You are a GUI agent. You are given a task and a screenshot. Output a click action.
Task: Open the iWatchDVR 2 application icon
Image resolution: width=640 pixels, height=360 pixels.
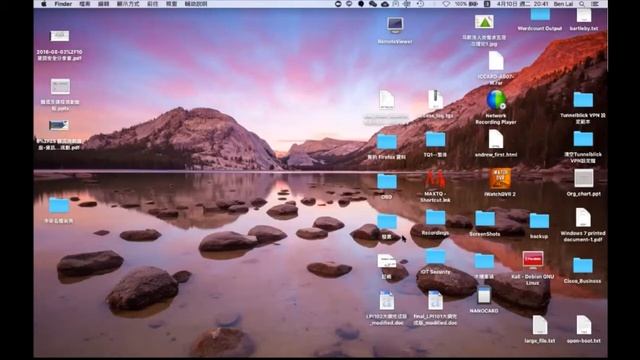pyautogui.click(x=500, y=179)
